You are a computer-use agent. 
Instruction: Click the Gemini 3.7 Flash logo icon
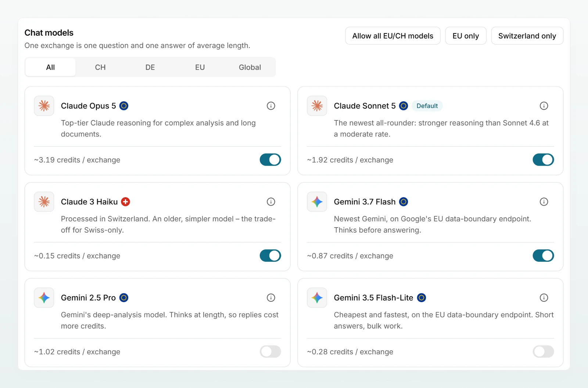coord(317,202)
